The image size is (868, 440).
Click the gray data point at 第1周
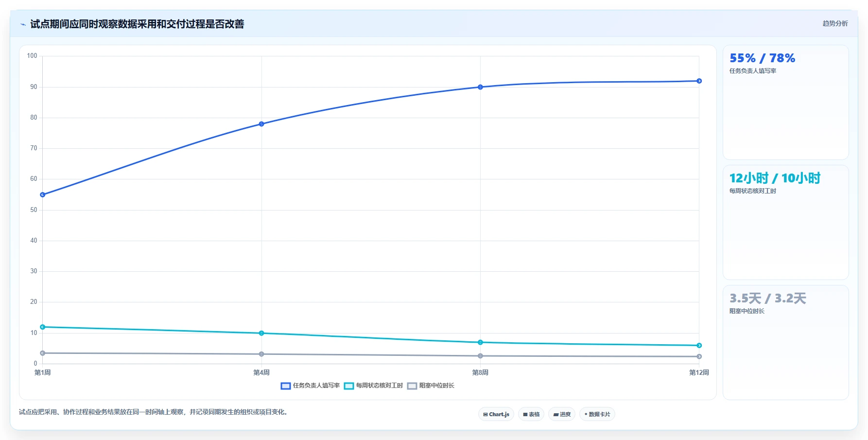point(43,353)
